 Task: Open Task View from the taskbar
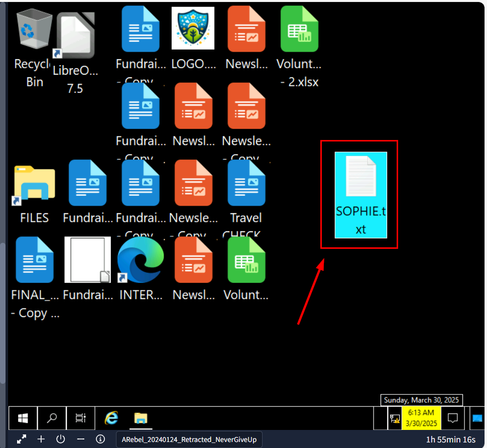click(x=81, y=418)
